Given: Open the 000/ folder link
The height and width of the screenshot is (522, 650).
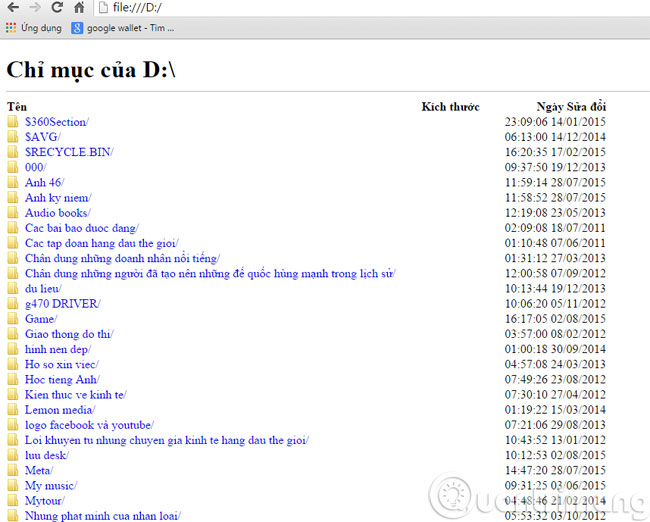Looking at the screenshot, I should tap(36, 167).
